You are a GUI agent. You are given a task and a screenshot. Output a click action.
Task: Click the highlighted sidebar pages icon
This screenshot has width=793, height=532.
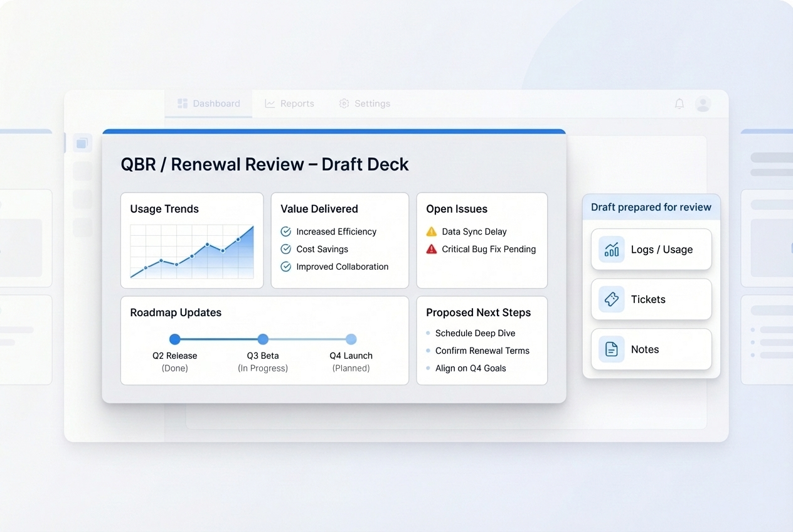[x=82, y=144]
